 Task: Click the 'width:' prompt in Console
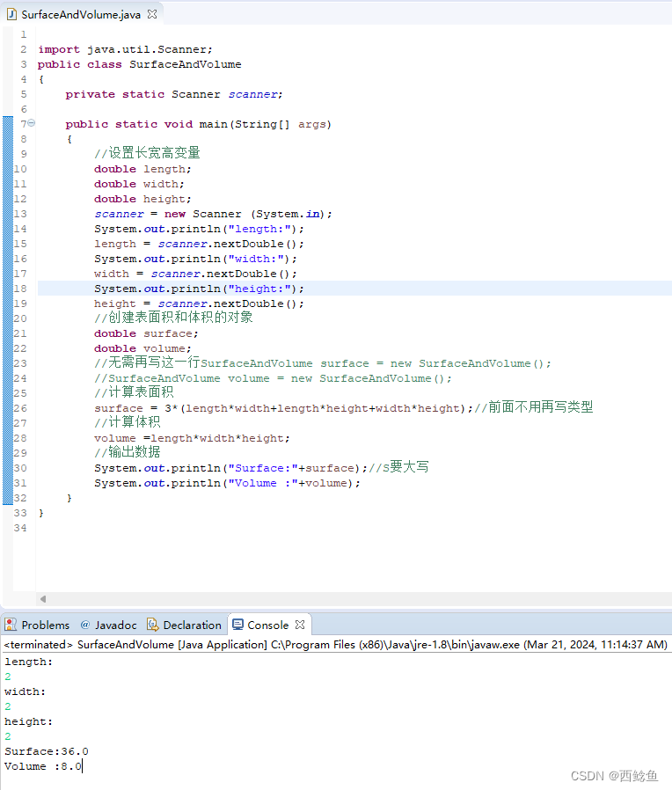pos(26,691)
